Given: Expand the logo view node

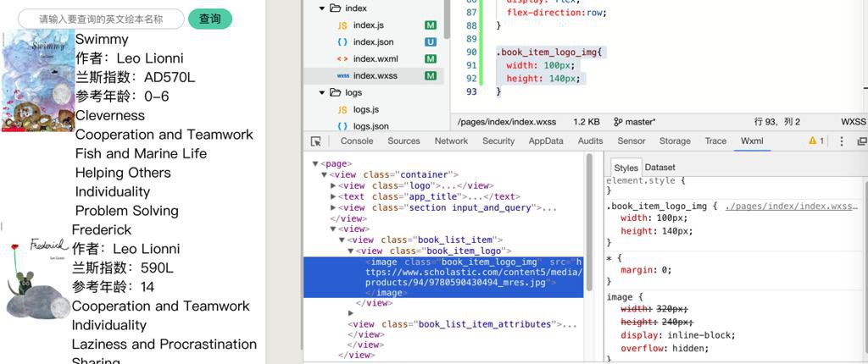Looking at the screenshot, I should 333,186.
